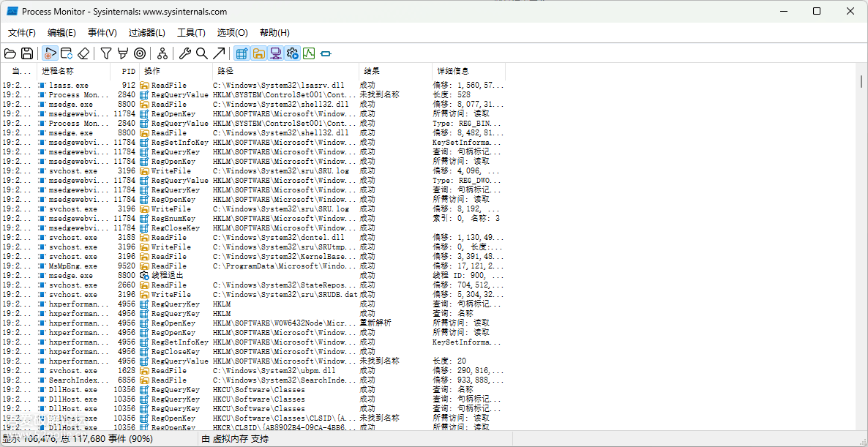
Task: Click the vertical scrollbar thumb
Action: tap(861, 82)
